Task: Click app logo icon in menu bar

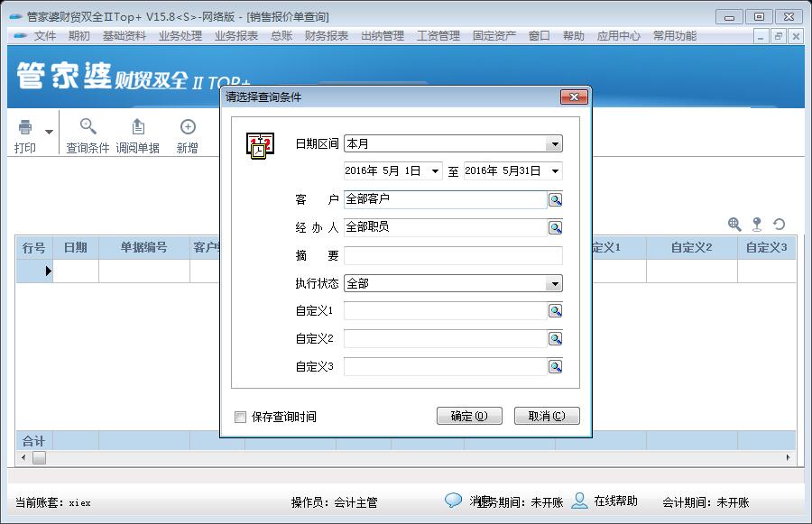Action: [x=20, y=36]
